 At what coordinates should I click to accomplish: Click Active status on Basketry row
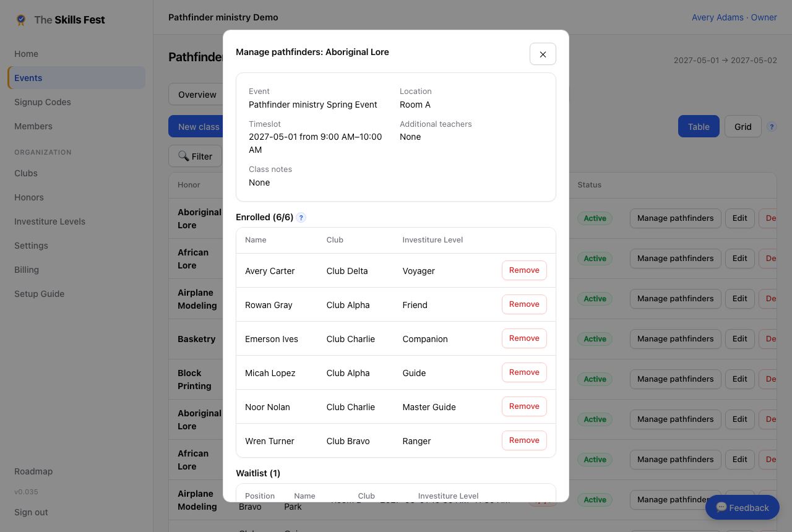(x=595, y=339)
